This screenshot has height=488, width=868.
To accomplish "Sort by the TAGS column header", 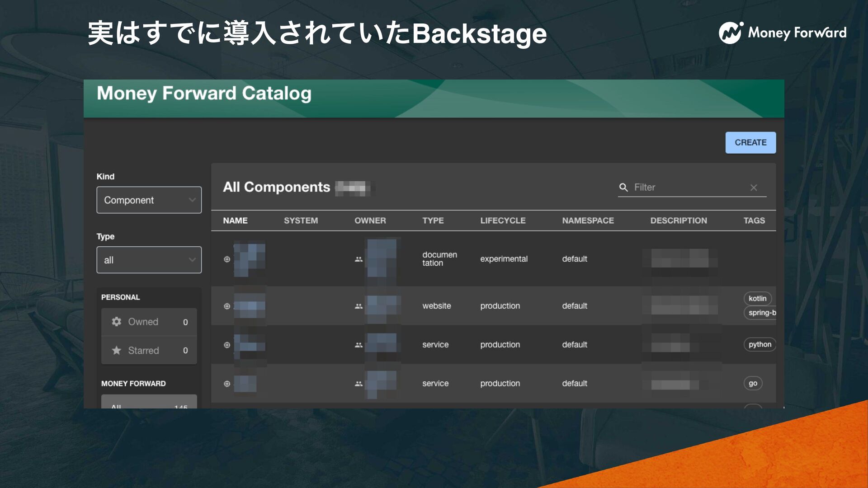I will tap(754, 221).
